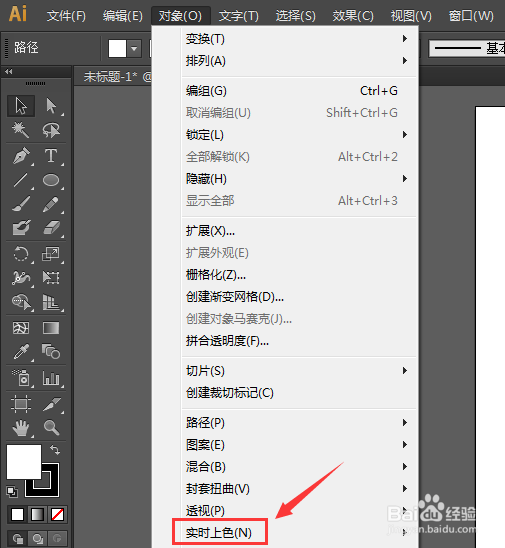Open the 文件(F) menu
The height and width of the screenshot is (548, 505).
tap(66, 16)
